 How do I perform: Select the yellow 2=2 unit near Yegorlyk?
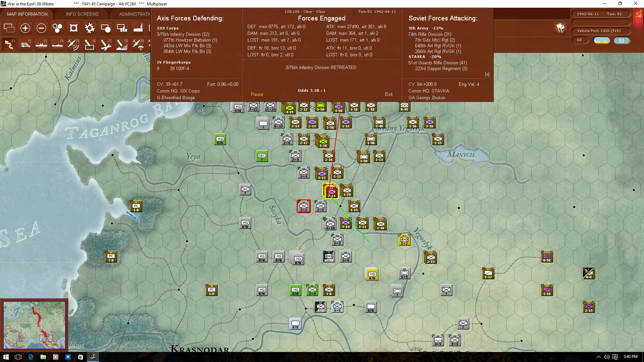pyautogui.click(x=405, y=240)
